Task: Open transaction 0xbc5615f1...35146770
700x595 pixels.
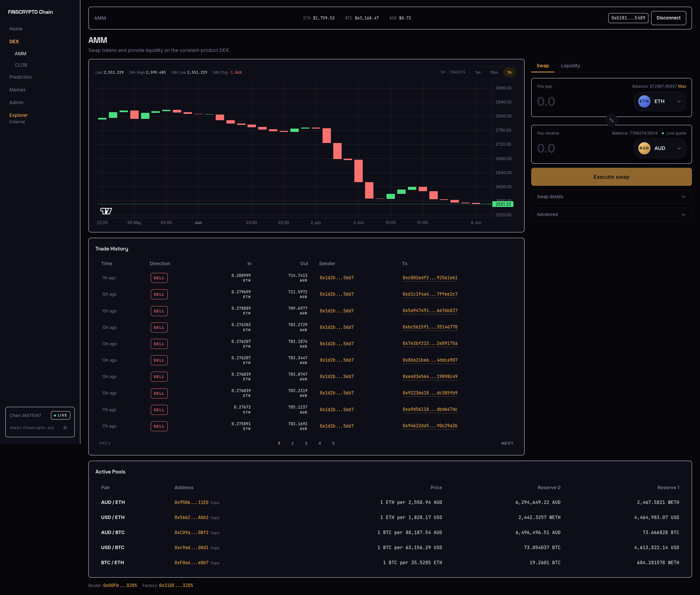Action: [430, 327]
